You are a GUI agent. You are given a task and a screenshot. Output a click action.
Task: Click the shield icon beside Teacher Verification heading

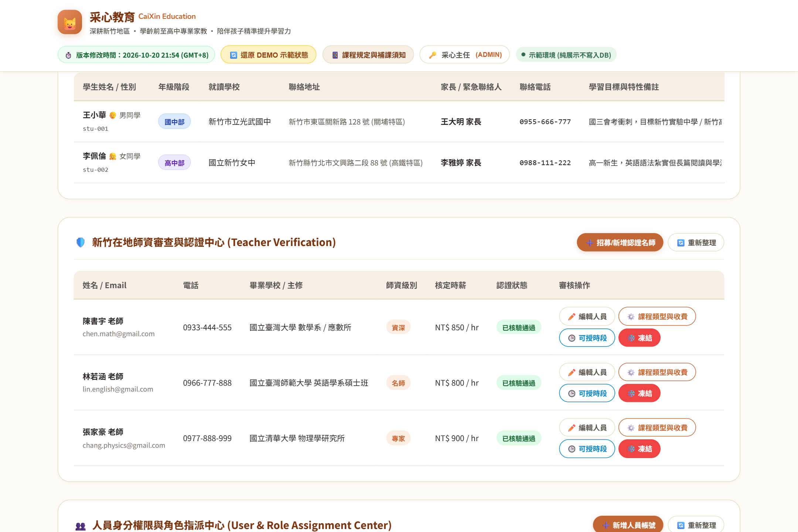(81, 242)
